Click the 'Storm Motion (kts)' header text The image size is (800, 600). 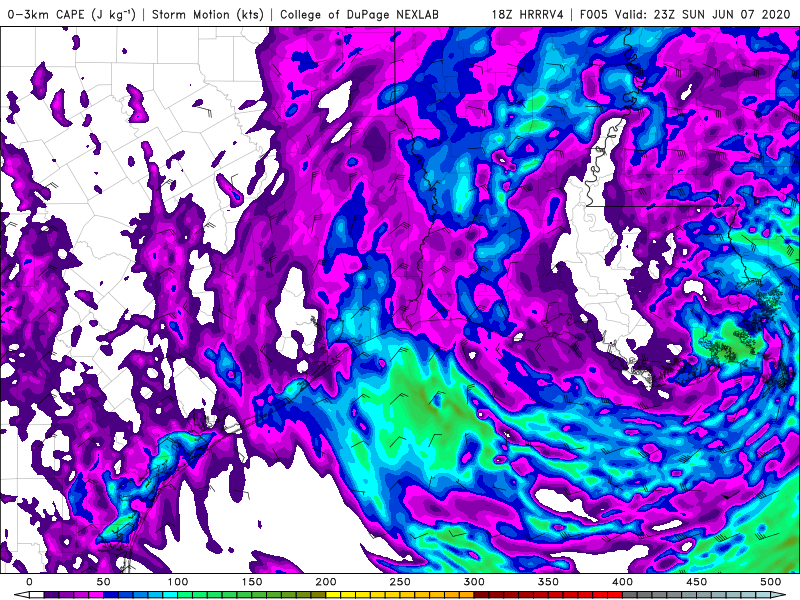click(x=208, y=14)
